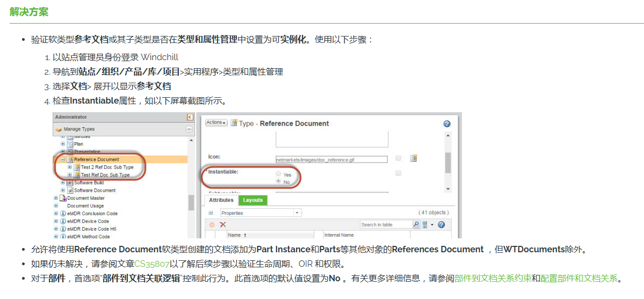Click scroll-down arrow of type details pane
Viewport: 644px width, 299px height.
pos(447,188)
